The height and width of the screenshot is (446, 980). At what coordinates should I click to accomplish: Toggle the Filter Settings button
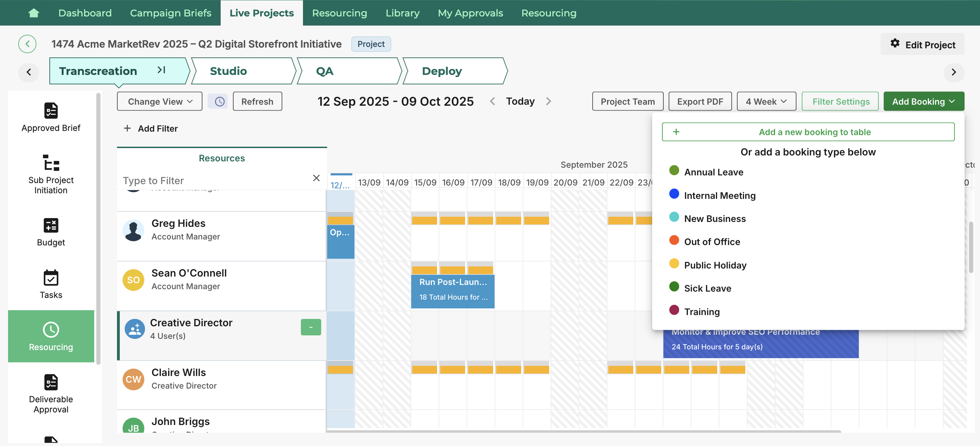840,102
